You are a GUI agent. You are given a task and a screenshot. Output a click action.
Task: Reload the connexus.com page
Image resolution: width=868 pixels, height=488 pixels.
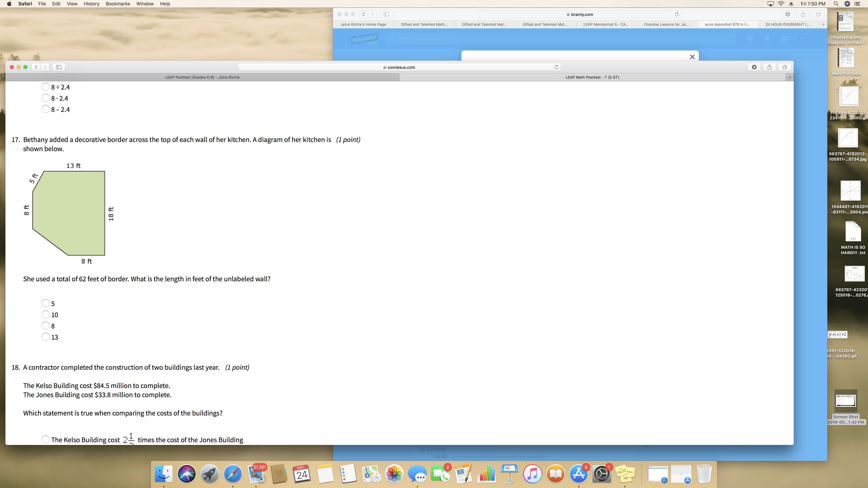[x=557, y=67]
